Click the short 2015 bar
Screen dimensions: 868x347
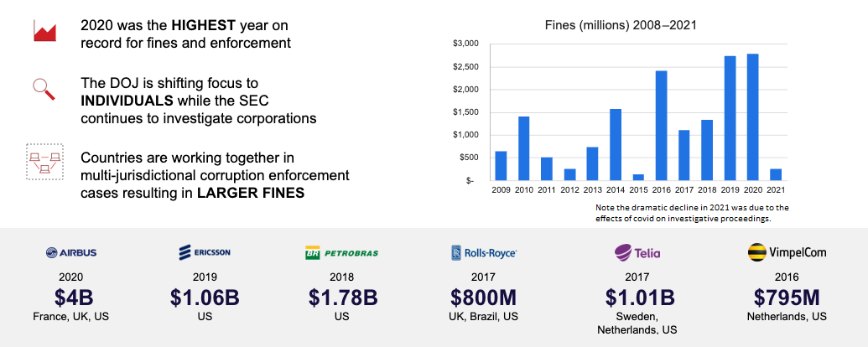coord(638,177)
